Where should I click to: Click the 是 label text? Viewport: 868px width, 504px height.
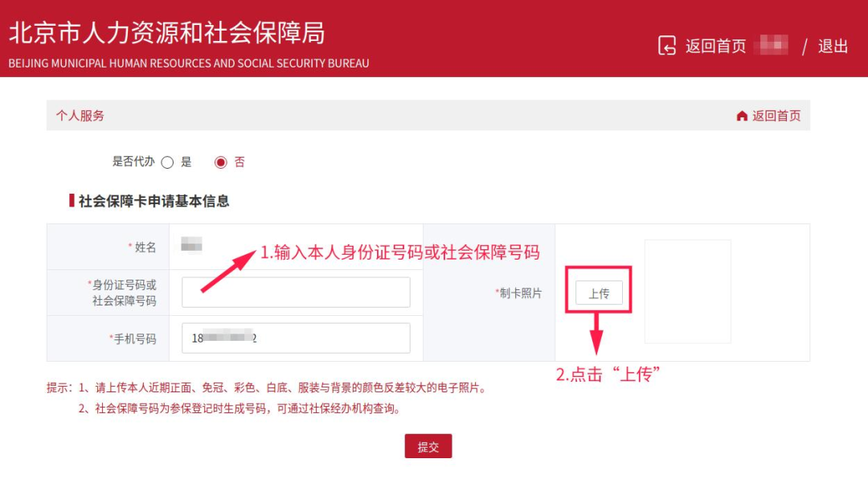[x=186, y=162]
